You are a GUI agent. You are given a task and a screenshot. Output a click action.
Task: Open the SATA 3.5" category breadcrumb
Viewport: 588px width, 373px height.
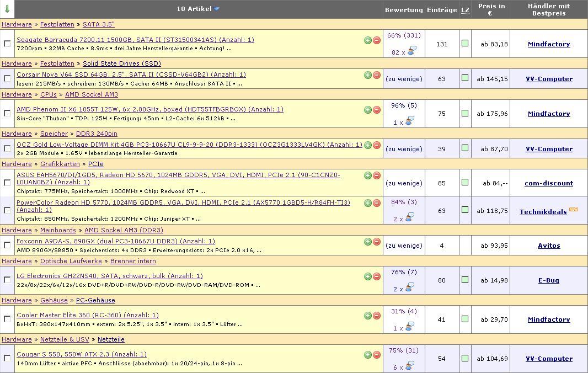[x=99, y=24]
